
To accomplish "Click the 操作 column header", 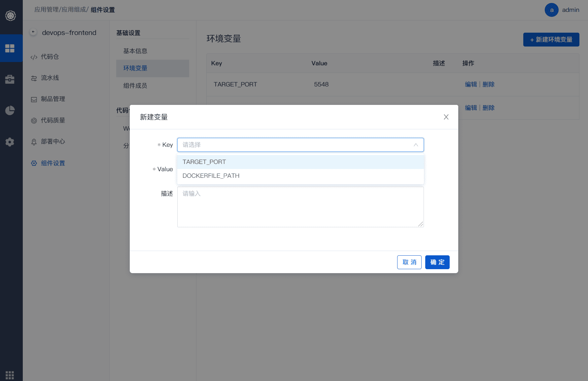I will 468,63.
